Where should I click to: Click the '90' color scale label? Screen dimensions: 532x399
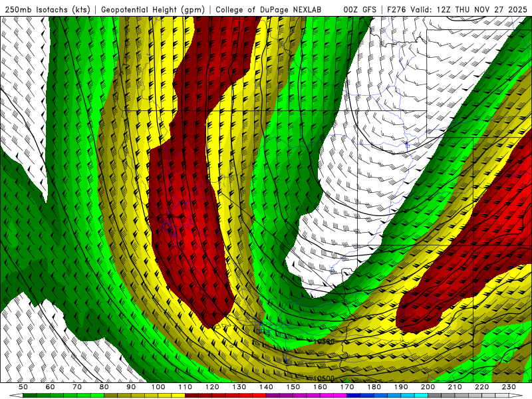[131, 387]
